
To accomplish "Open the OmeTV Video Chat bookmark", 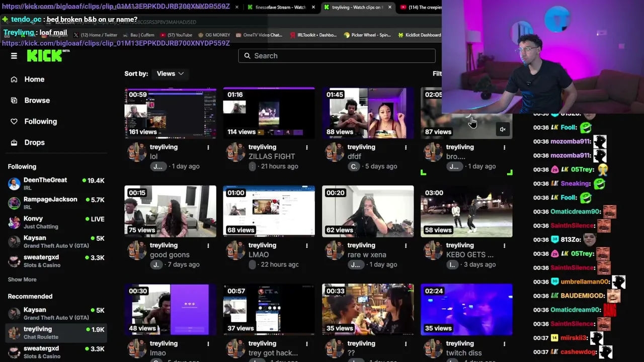I will [259, 35].
